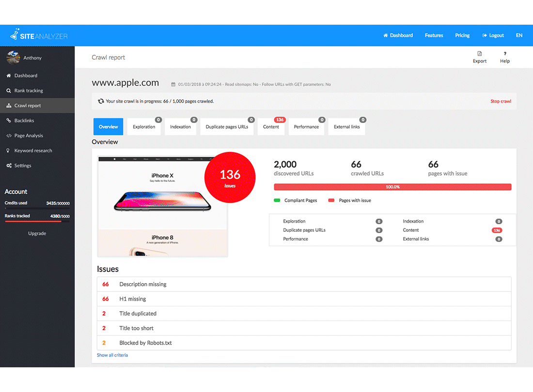Click the Backlinks chain icon
Image resolution: width=533 pixels, height=392 pixels.
click(x=9, y=121)
